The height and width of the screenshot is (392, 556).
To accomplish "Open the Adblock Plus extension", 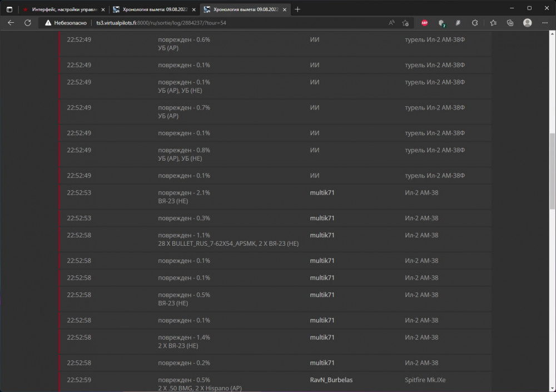I will click(424, 23).
